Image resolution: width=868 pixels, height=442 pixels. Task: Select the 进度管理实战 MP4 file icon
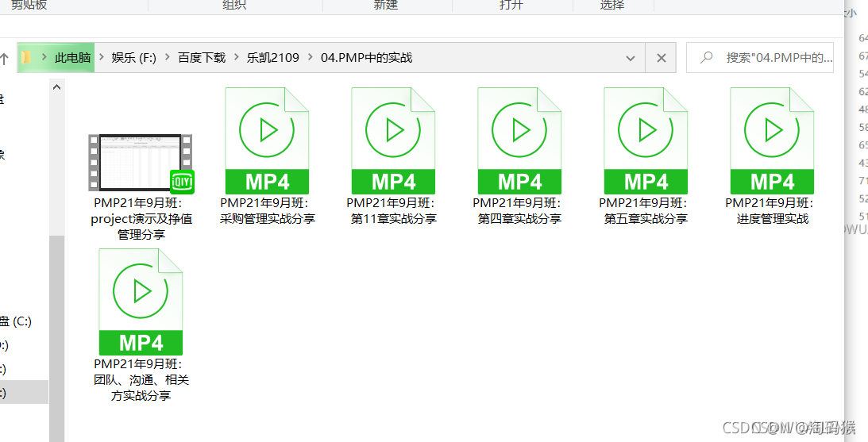[x=772, y=140]
